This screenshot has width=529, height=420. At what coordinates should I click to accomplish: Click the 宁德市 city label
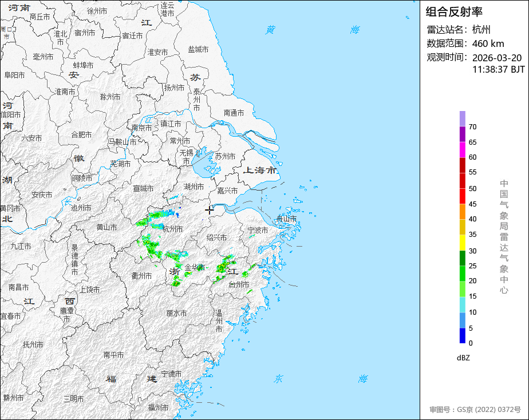pos(171,374)
